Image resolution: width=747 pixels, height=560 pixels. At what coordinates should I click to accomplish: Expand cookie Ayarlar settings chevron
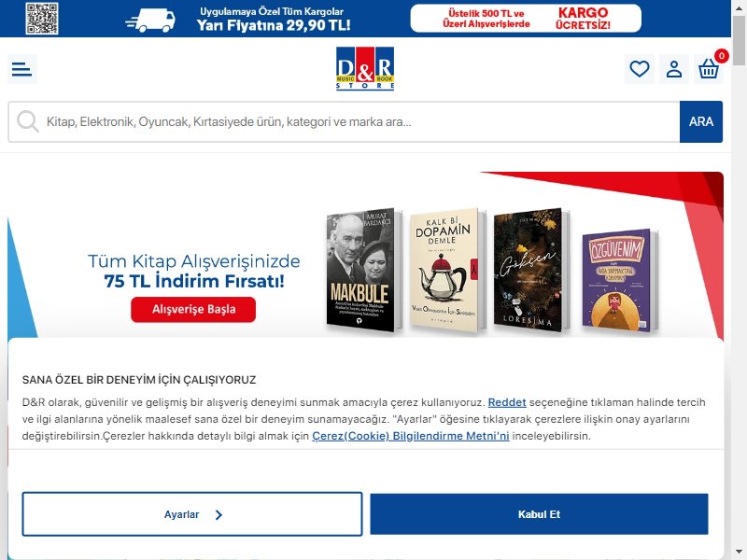click(218, 515)
